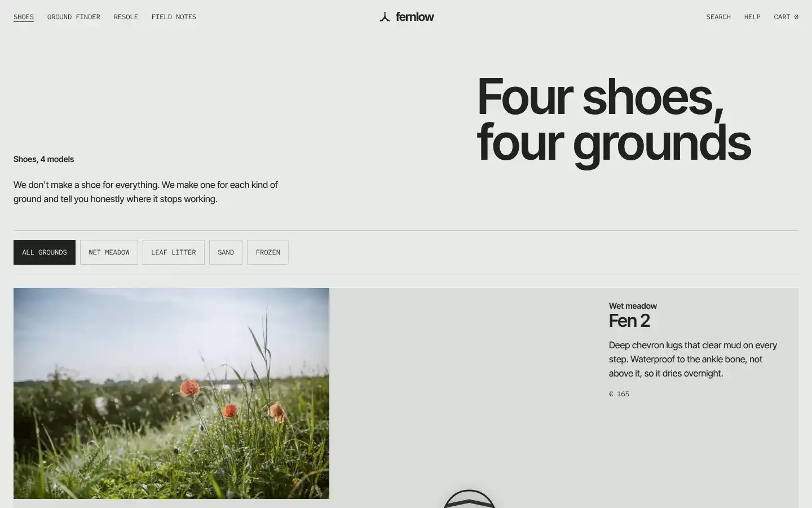Click the Fen 2 description paragraph
Image resolution: width=812 pixels, height=508 pixels.
tap(693, 359)
